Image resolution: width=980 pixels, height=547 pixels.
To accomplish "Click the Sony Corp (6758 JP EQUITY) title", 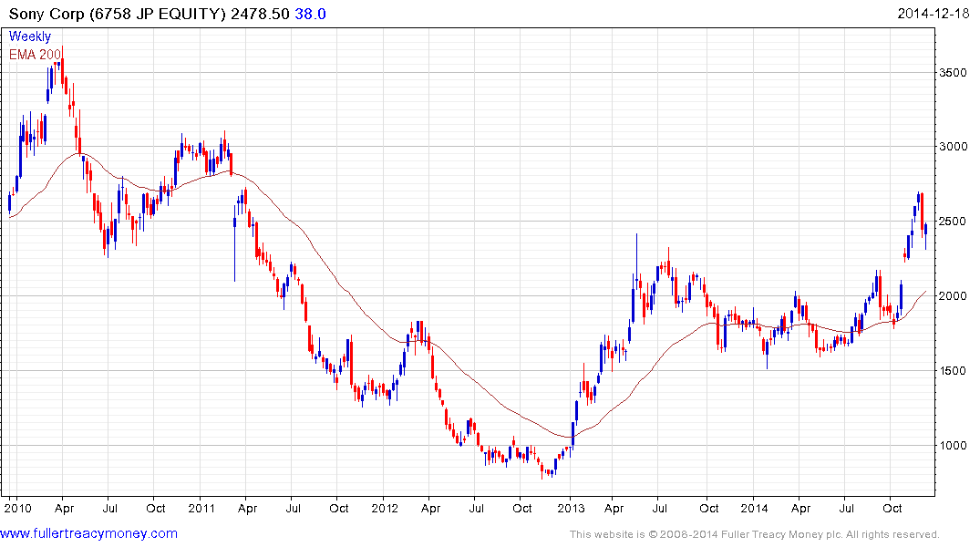I will pyautogui.click(x=118, y=14).
